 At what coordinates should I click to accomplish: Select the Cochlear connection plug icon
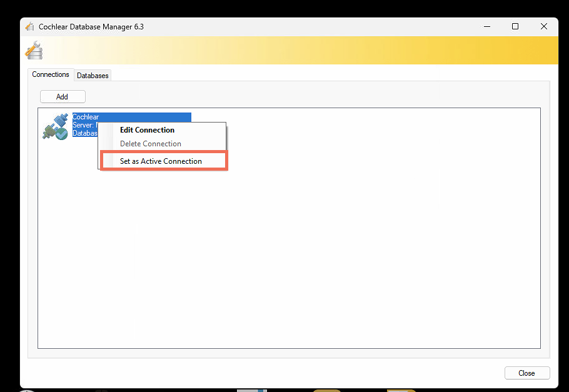[x=55, y=126]
